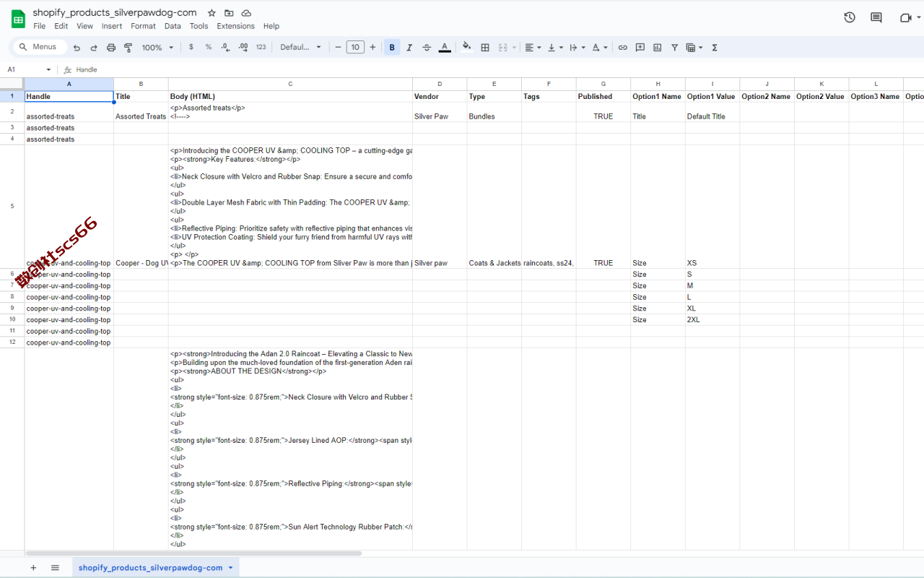924x578 pixels.
Task: Click the document title text
Action: click(115, 13)
